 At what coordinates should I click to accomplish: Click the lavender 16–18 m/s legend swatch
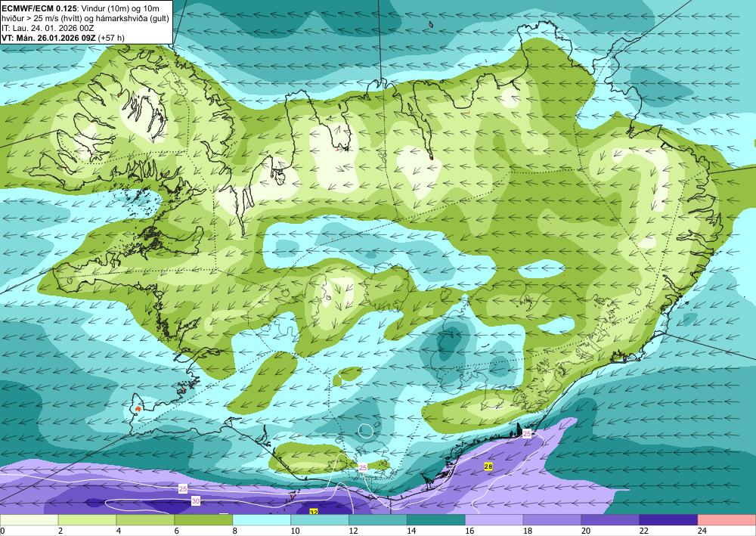(x=494, y=520)
